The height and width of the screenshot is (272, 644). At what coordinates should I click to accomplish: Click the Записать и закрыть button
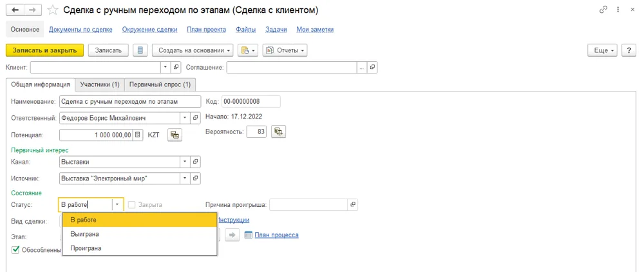coord(45,50)
